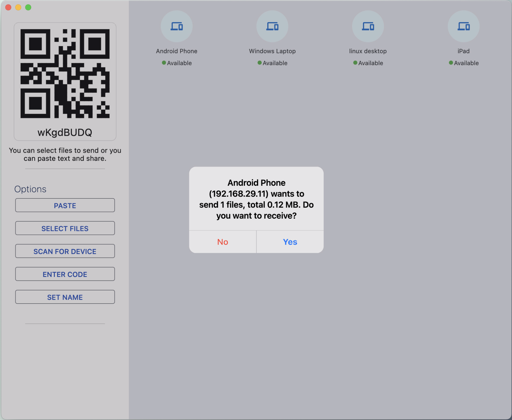
Task: Decline the file transfer with No
Action: pos(222,241)
